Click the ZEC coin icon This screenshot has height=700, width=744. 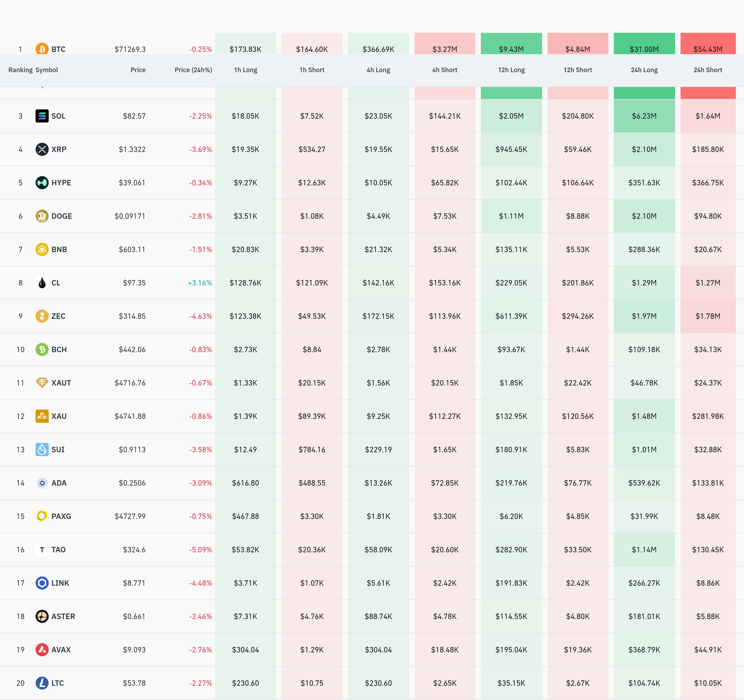pyautogui.click(x=42, y=316)
